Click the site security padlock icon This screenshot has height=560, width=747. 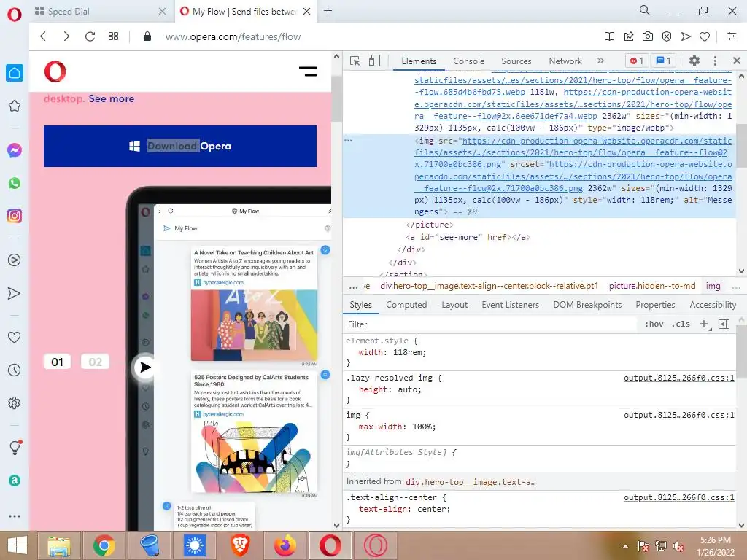coord(147,36)
